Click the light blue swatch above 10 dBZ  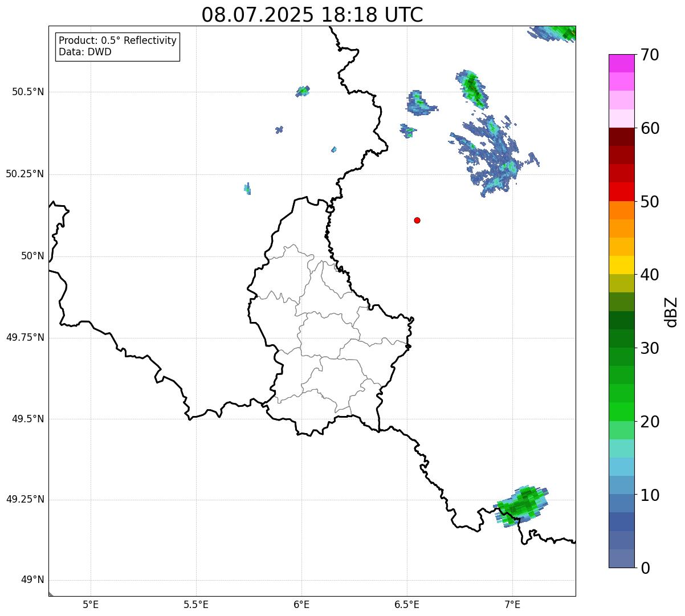(622, 485)
